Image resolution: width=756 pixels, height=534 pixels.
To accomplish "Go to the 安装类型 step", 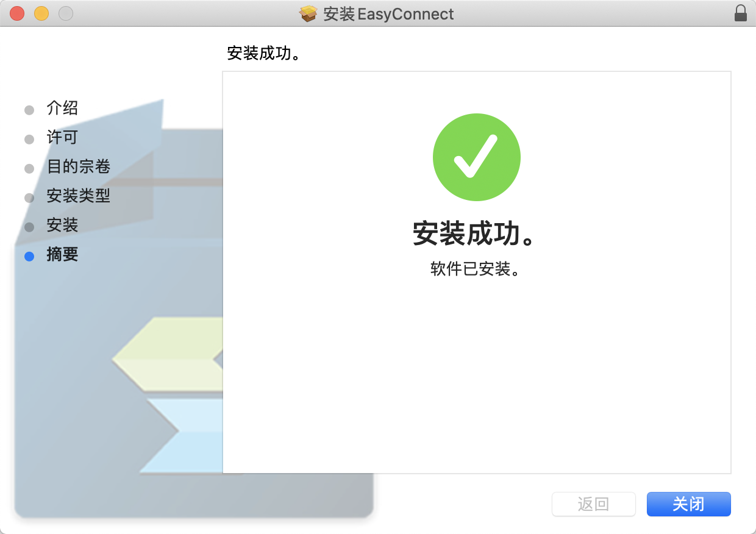I will [78, 196].
